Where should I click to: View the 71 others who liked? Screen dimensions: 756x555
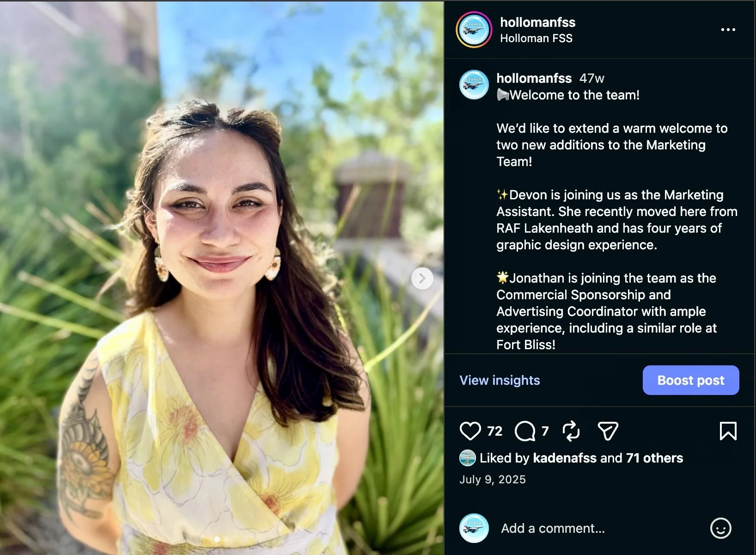click(x=654, y=458)
